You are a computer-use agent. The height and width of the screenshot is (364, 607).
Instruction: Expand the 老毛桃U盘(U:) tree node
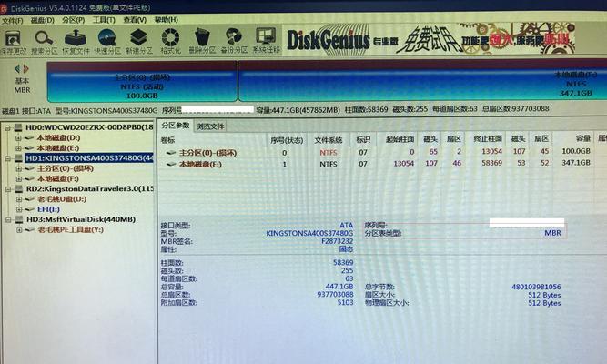coord(19,199)
